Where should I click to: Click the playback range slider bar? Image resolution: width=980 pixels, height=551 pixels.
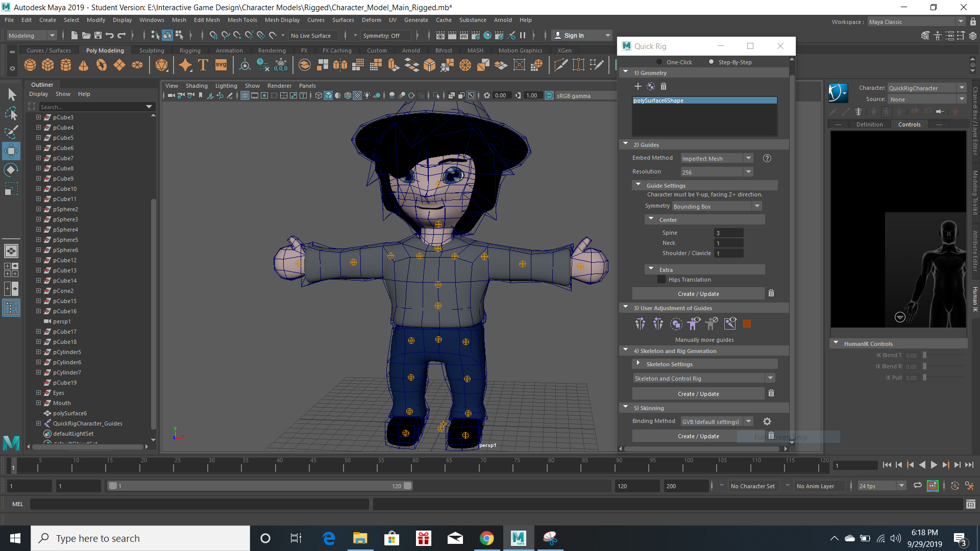(260, 486)
